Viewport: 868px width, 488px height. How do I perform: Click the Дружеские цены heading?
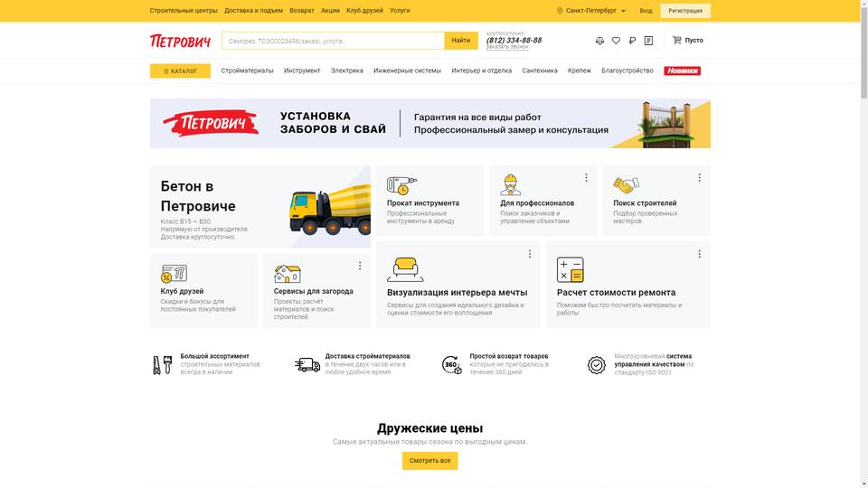coord(430,427)
